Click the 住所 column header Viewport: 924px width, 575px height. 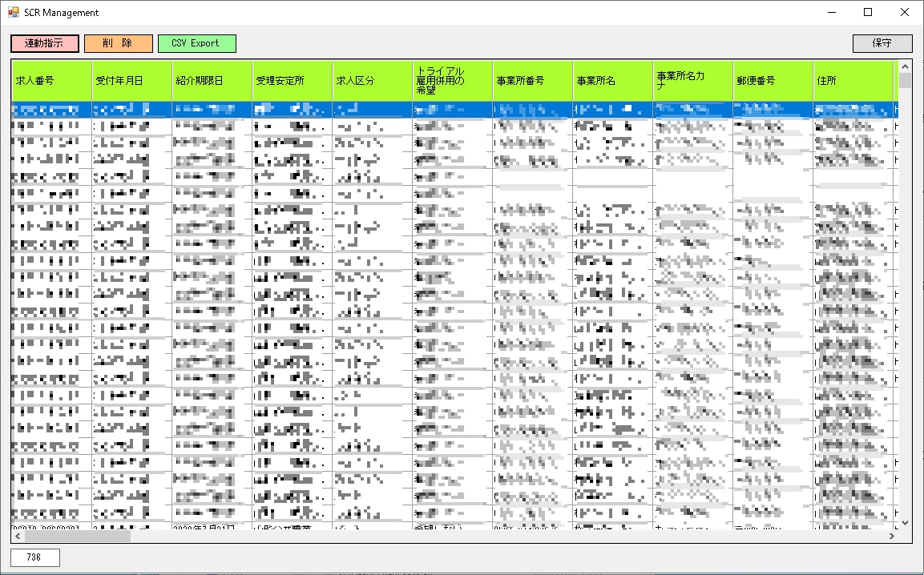(x=853, y=81)
